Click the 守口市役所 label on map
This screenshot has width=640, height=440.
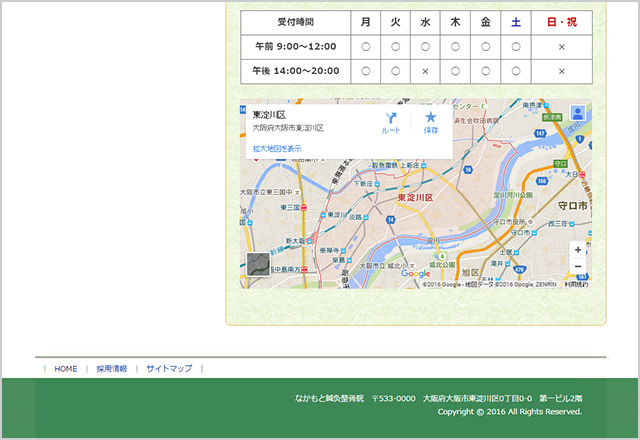coord(509,222)
